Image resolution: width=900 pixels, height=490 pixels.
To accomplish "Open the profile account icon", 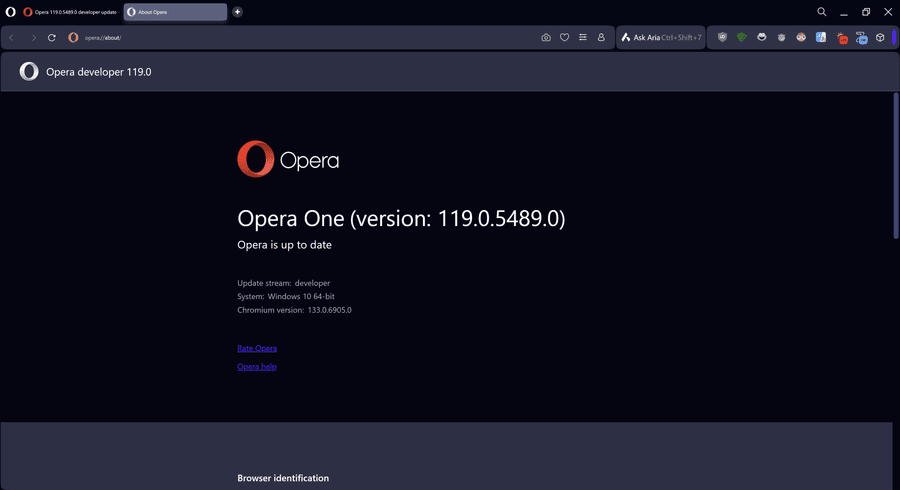I will [601, 38].
